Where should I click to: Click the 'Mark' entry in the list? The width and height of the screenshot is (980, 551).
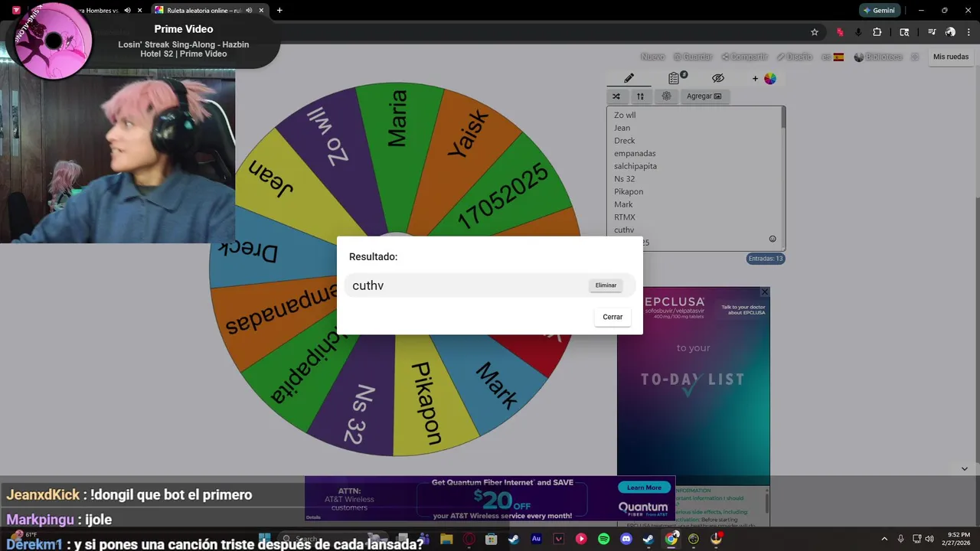click(623, 204)
